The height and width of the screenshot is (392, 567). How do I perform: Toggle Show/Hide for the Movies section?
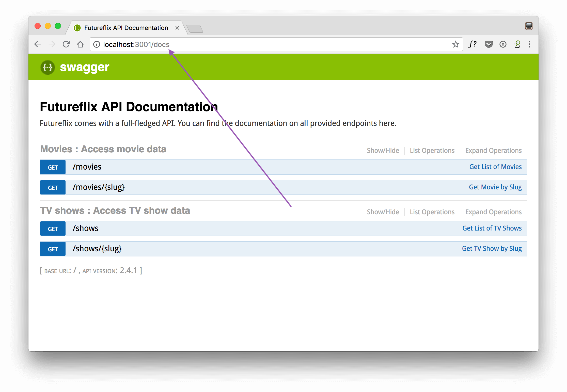click(383, 150)
